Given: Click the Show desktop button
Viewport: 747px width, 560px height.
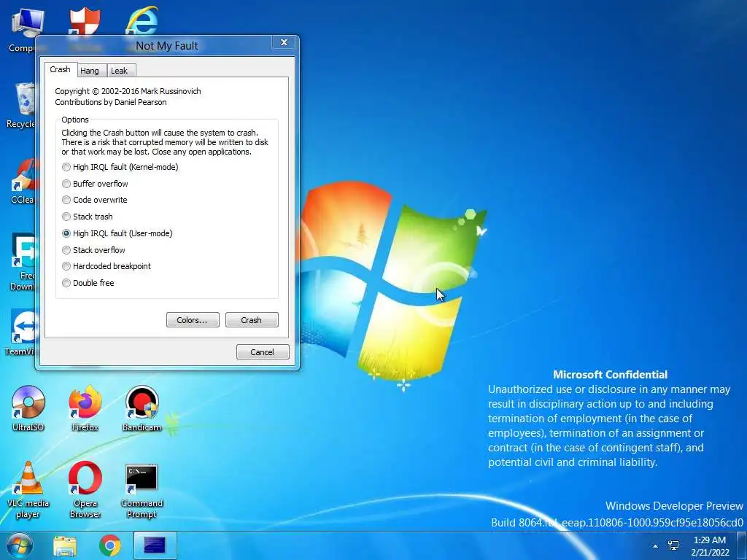Looking at the screenshot, I should [742, 546].
